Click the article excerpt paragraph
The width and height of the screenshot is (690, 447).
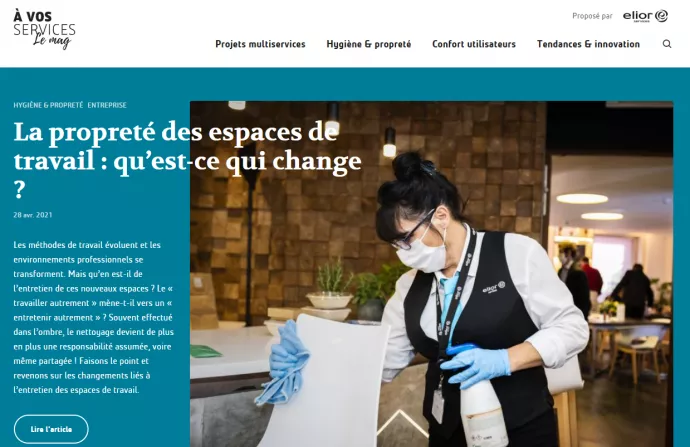[94, 317]
